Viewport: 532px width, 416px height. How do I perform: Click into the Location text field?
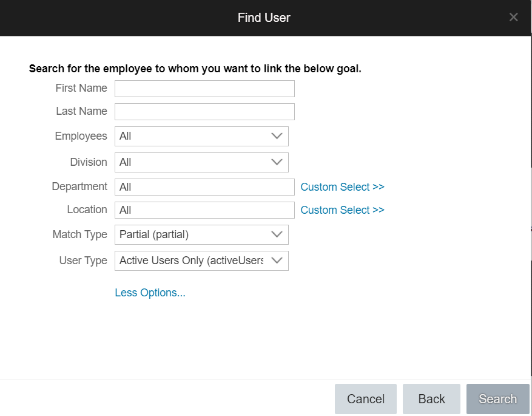[x=204, y=210]
